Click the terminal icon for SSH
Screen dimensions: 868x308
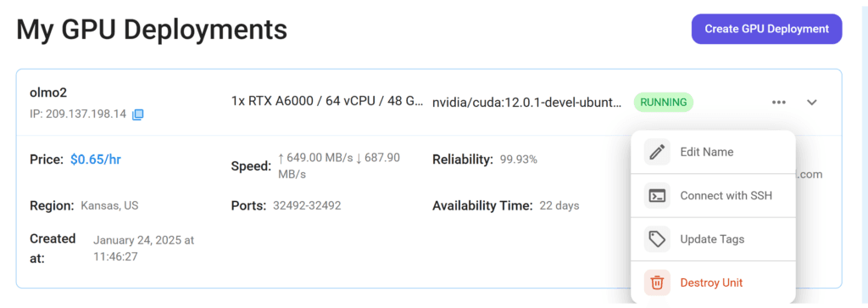click(x=657, y=195)
